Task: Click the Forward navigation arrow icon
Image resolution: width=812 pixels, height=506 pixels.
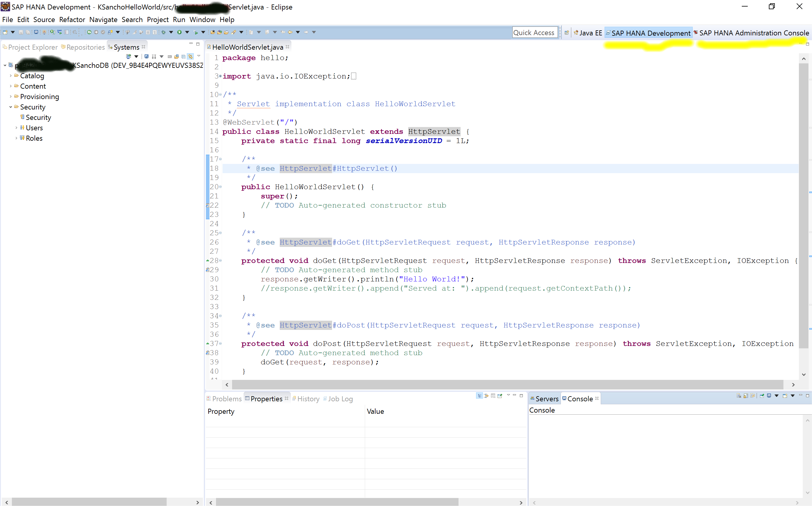Action: point(306,32)
